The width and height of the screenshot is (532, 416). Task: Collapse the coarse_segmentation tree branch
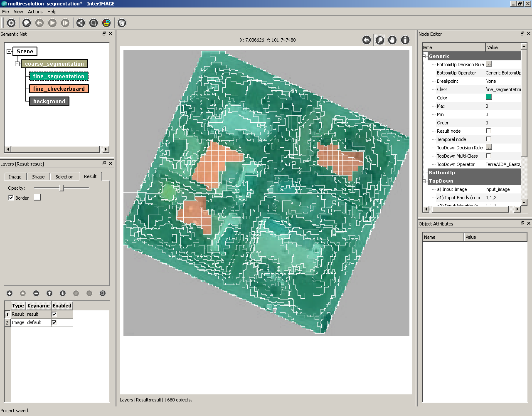click(17, 64)
